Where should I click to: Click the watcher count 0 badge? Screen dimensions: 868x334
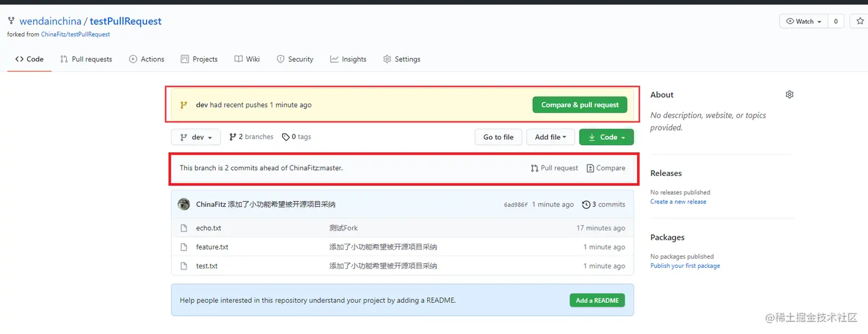click(x=835, y=21)
